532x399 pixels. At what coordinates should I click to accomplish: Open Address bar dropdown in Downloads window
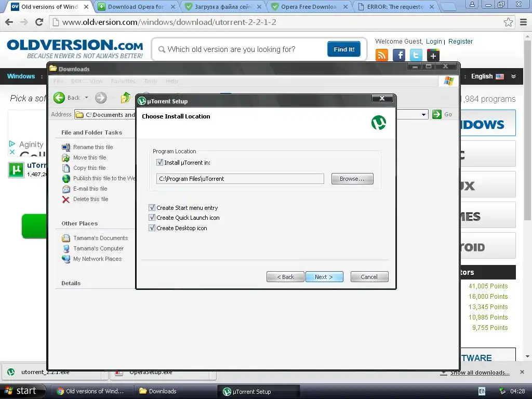(x=423, y=115)
